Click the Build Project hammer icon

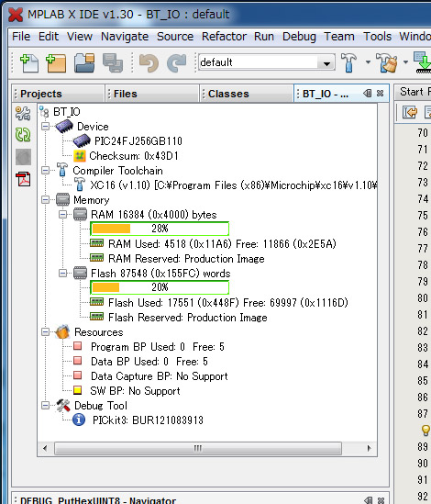point(348,62)
